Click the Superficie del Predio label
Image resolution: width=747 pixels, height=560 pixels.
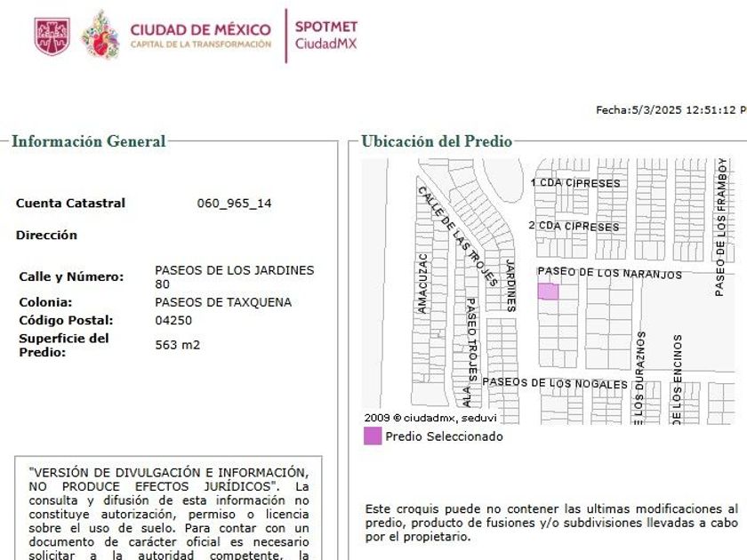64,345
